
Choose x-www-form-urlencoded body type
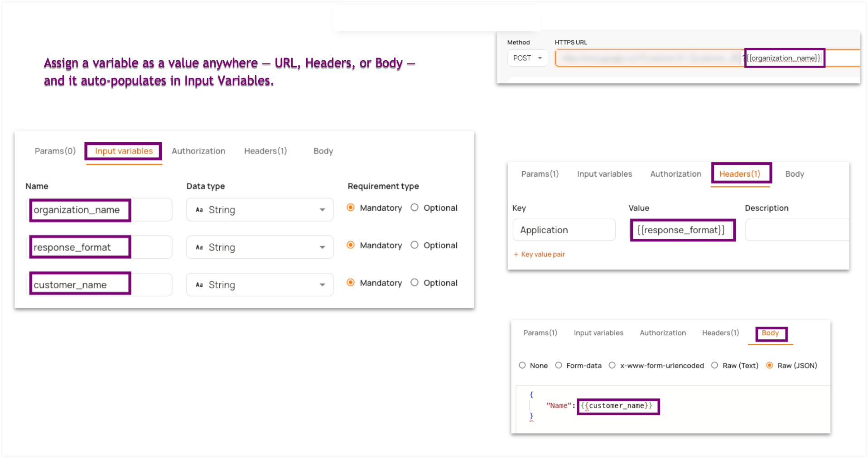(612, 365)
